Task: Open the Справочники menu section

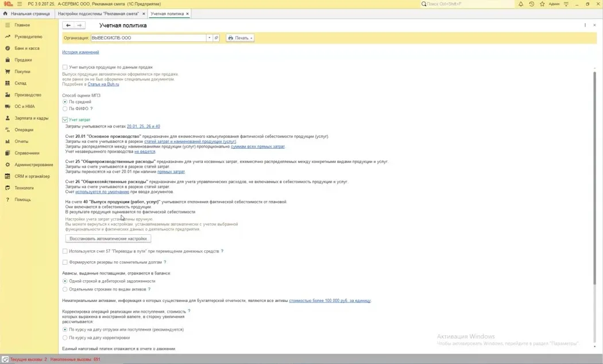Action: [x=27, y=153]
